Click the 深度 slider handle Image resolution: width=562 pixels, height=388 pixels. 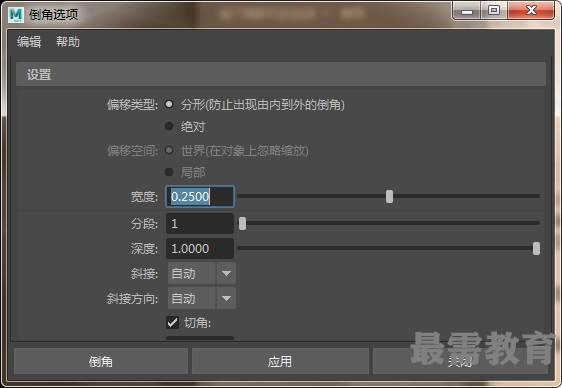[x=536, y=248]
